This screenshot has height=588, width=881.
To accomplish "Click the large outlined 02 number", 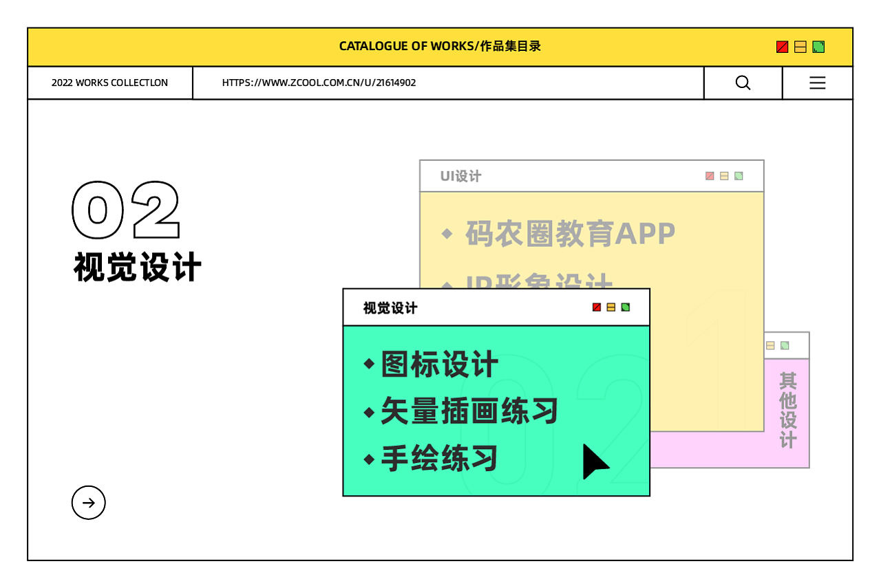I will pos(126,210).
